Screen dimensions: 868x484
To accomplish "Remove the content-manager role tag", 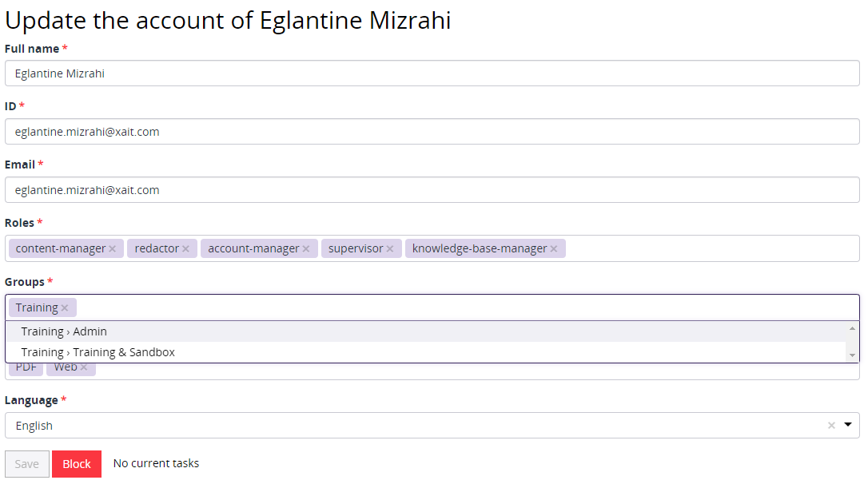I will pyautogui.click(x=113, y=249).
